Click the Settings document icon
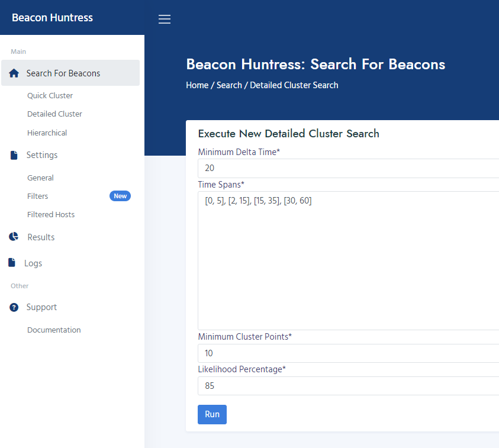Viewport: 499px width, 448px height. (14, 155)
